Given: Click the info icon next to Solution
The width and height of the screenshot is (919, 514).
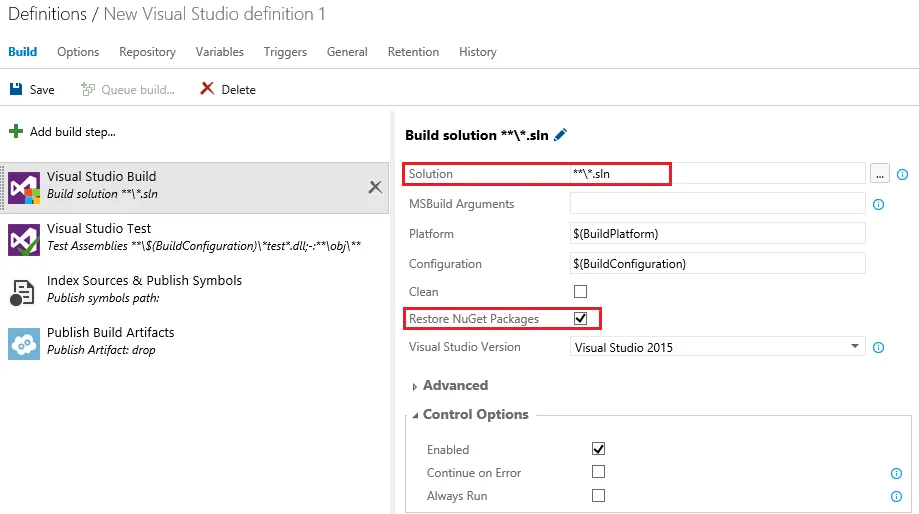Looking at the screenshot, I should click(x=902, y=174).
